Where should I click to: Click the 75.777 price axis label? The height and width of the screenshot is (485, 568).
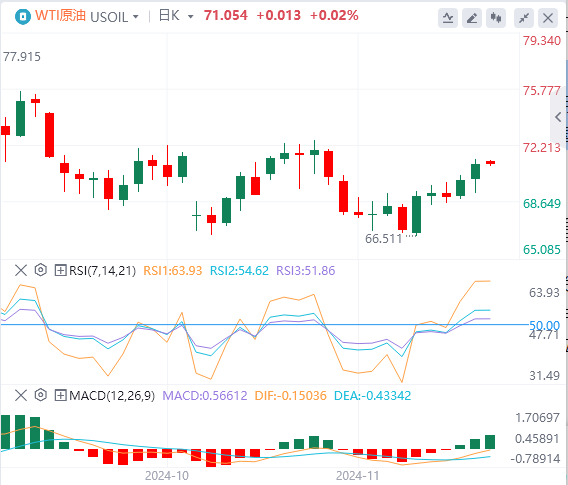click(542, 91)
